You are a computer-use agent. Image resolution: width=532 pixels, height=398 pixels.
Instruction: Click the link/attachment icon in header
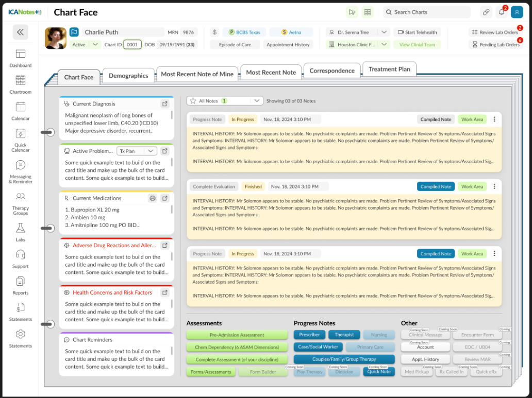pos(486,12)
